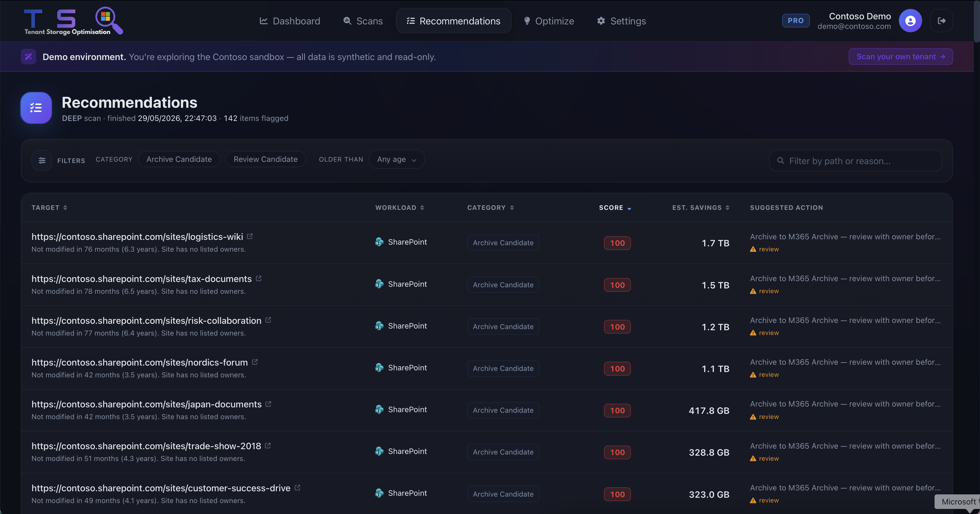The image size is (980, 514).
Task: Open the Settings tab
Action: click(x=622, y=21)
